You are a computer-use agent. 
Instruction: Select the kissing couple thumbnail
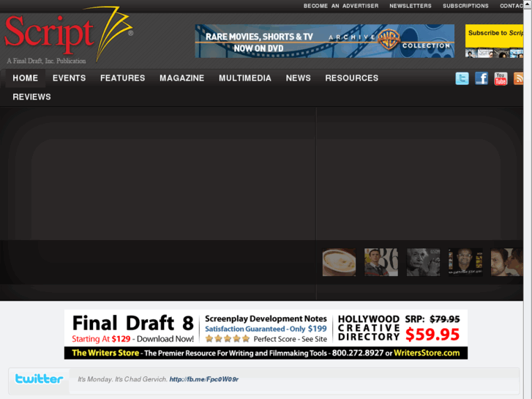pos(507,262)
